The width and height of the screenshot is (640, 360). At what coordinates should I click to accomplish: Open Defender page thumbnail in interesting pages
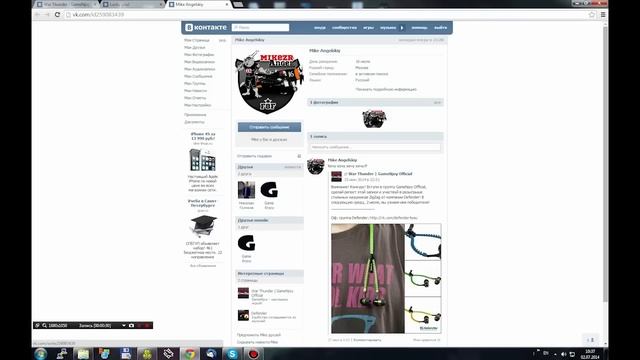click(243, 315)
